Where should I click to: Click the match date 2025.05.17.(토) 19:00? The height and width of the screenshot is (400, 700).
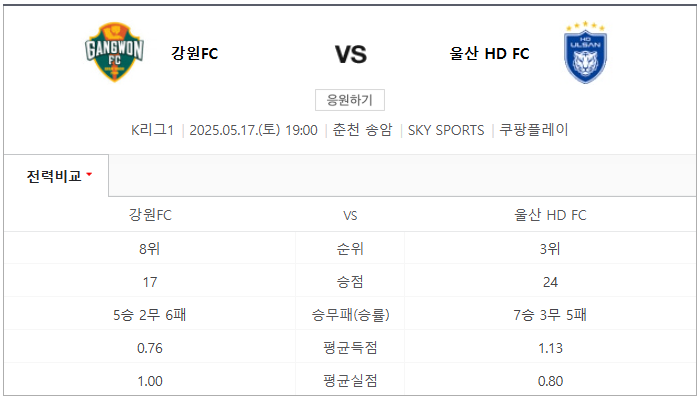(x=253, y=130)
